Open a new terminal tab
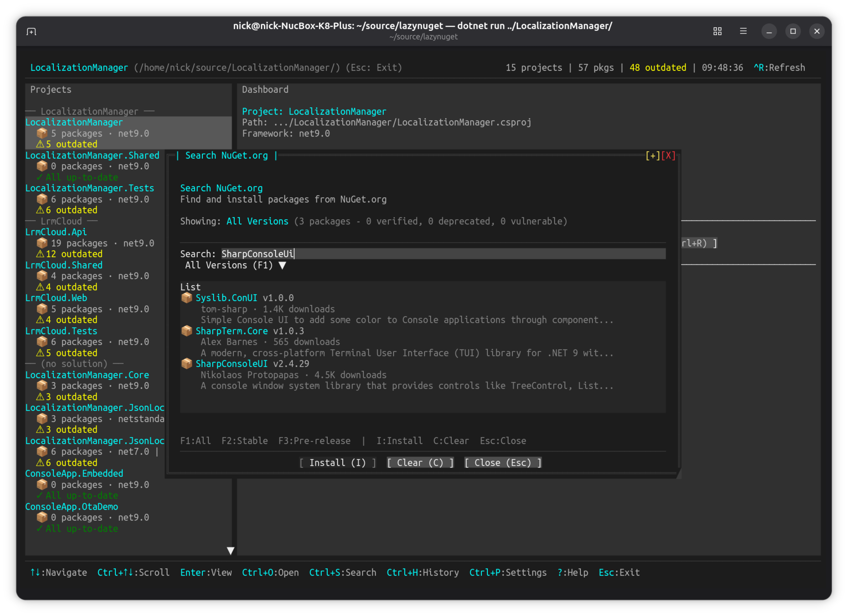848x616 pixels. pos(31,31)
